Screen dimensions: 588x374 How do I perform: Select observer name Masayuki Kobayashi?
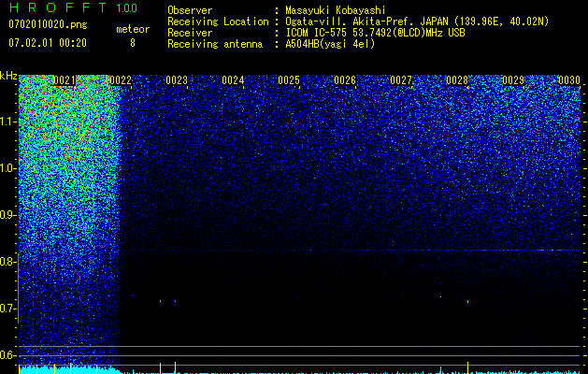336,10
